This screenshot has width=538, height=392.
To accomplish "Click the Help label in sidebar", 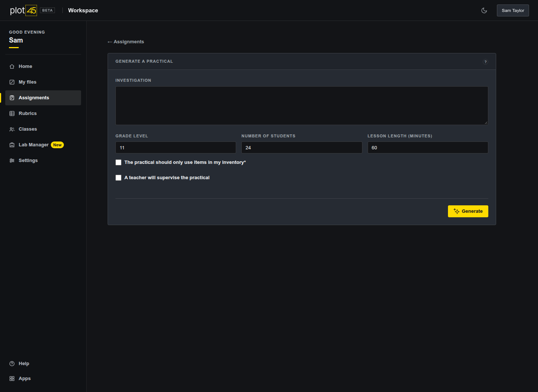I will [x=24, y=364].
